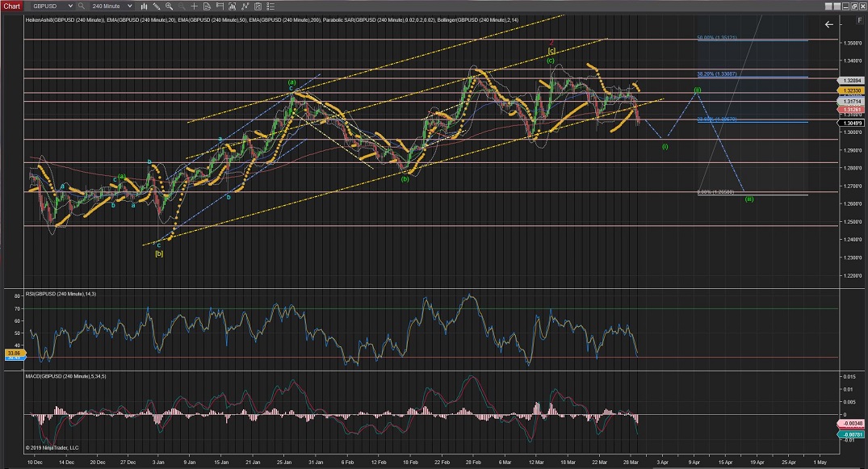Click the 1.2500'0 price axis label
Screen dimensions: 868x469
pyautogui.click(x=853, y=222)
